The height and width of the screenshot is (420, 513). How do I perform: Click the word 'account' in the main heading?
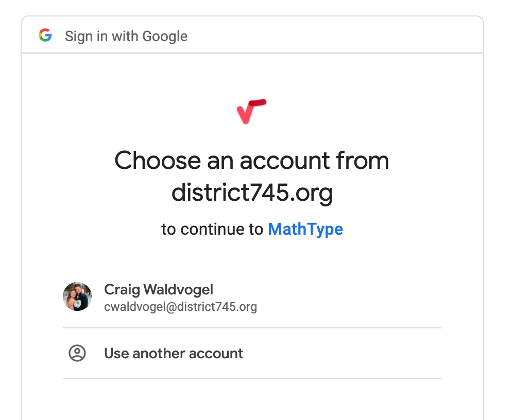285,161
